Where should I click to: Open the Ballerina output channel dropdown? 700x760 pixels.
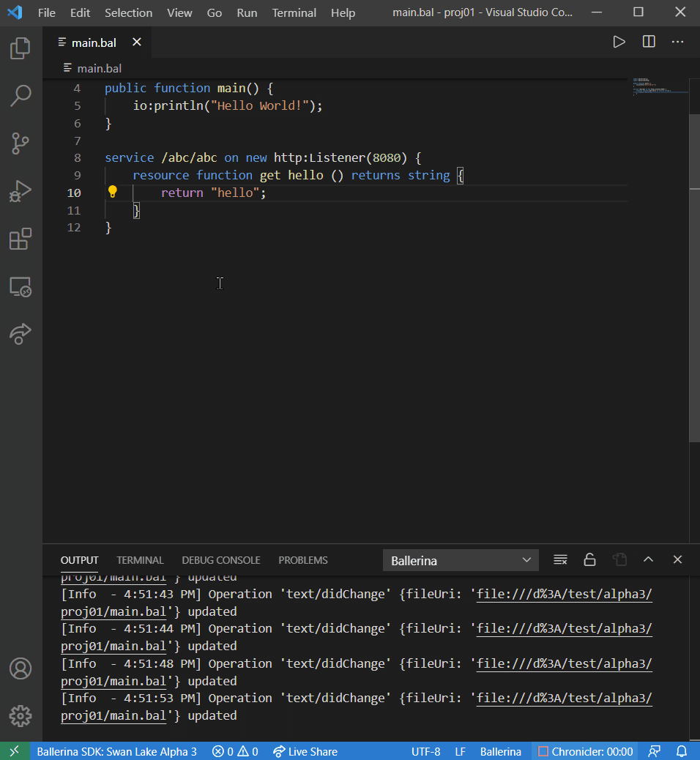pos(461,560)
